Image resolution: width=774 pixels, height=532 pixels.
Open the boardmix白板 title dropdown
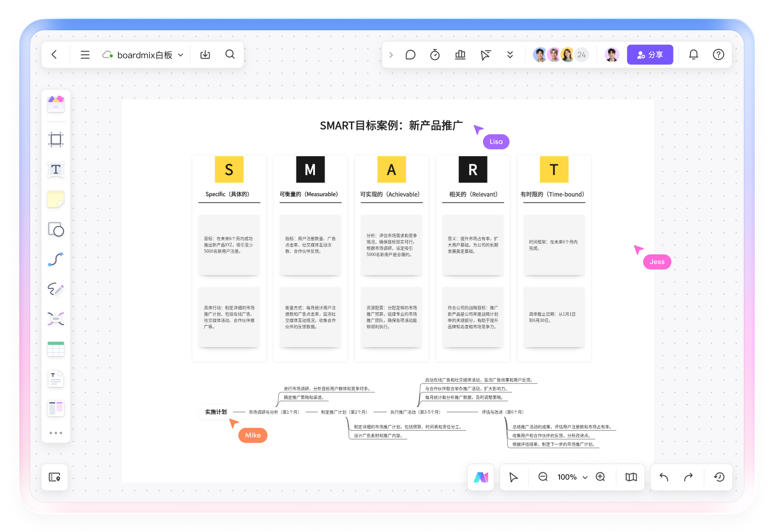(181, 54)
